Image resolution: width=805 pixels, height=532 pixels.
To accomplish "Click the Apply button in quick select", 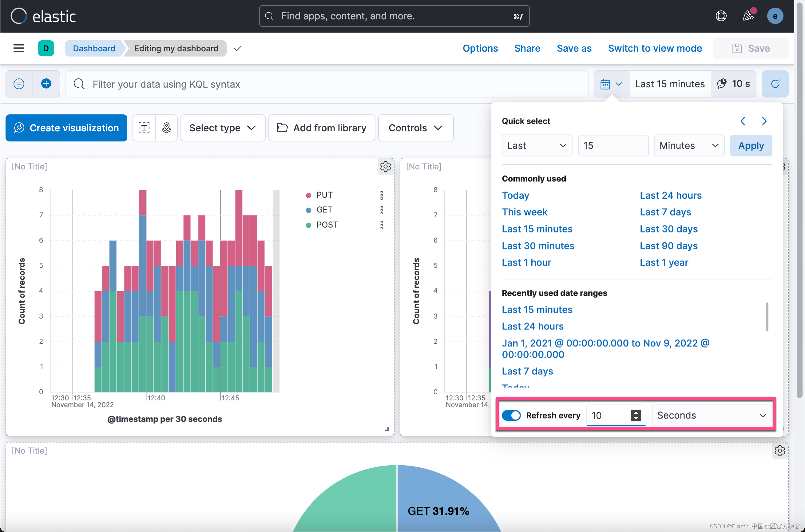I will pos(751,145).
